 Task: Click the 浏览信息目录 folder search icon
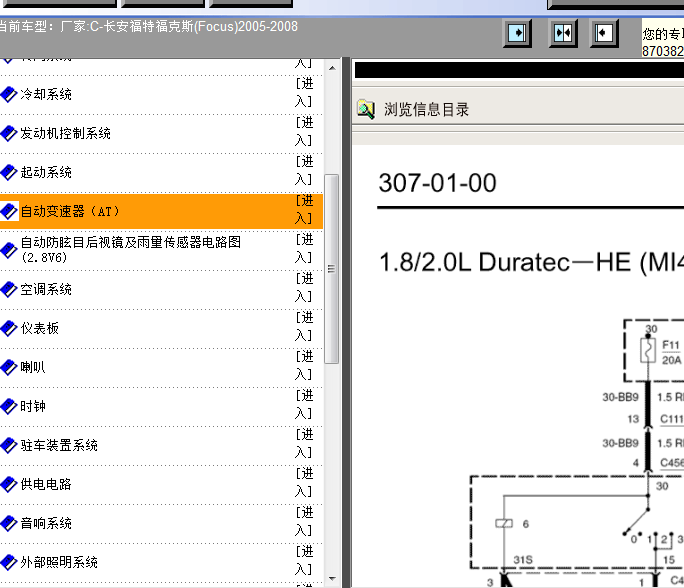[x=366, y=109]
